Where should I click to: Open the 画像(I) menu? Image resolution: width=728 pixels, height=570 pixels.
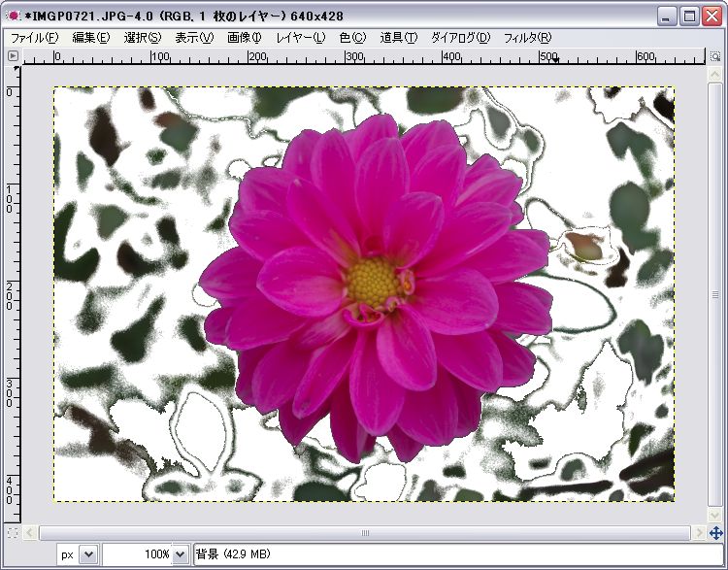[245, 38]
